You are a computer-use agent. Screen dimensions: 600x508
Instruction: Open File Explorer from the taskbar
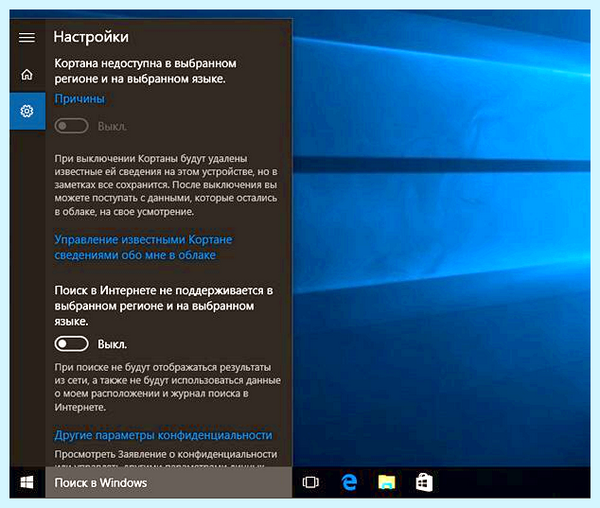[x=386, y=482]
